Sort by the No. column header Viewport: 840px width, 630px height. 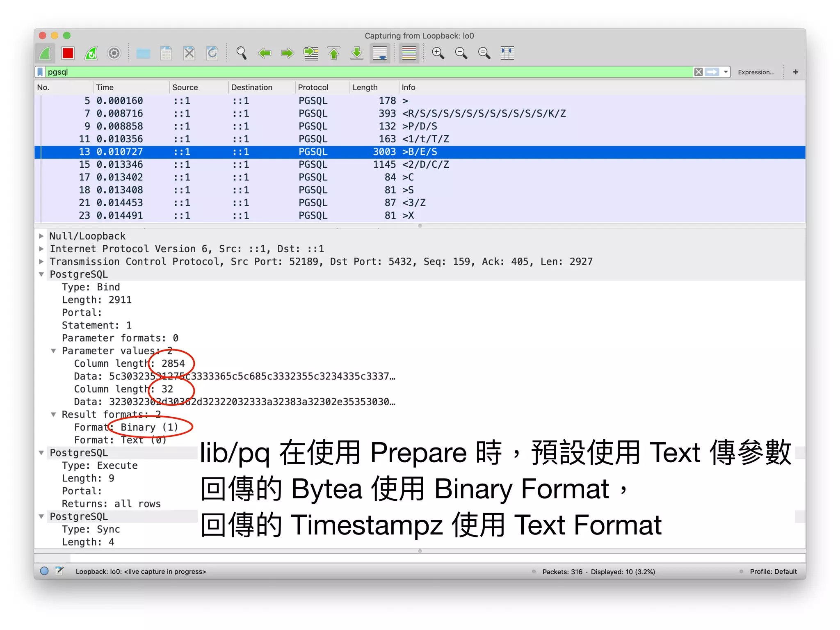[64, 87]
